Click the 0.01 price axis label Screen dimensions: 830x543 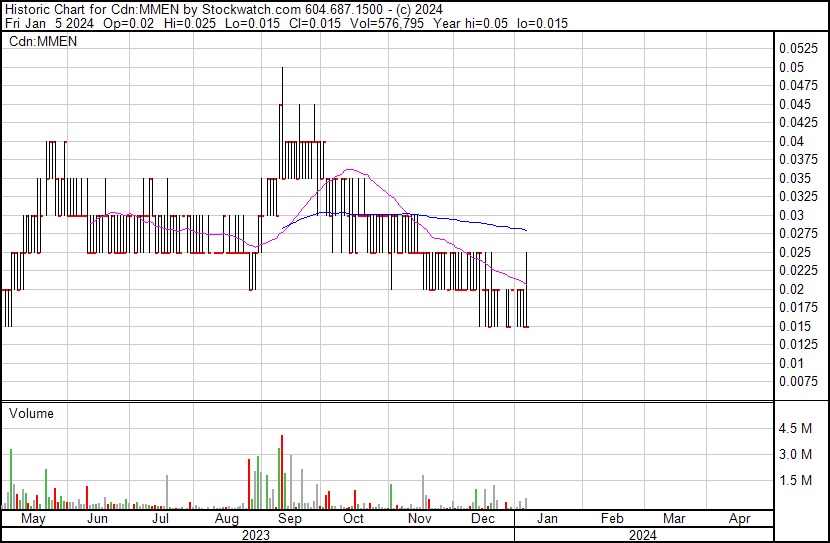tap(791, 364)
